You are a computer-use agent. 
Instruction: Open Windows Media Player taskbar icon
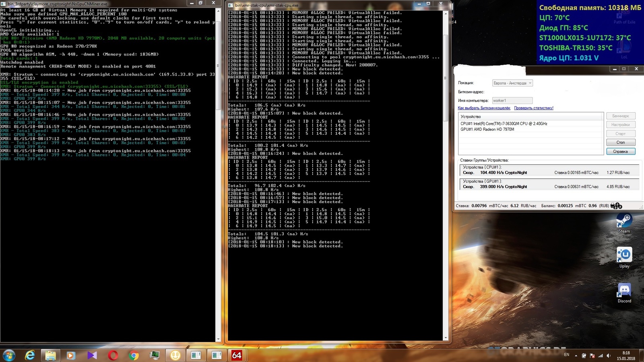(x=71, y=355)
